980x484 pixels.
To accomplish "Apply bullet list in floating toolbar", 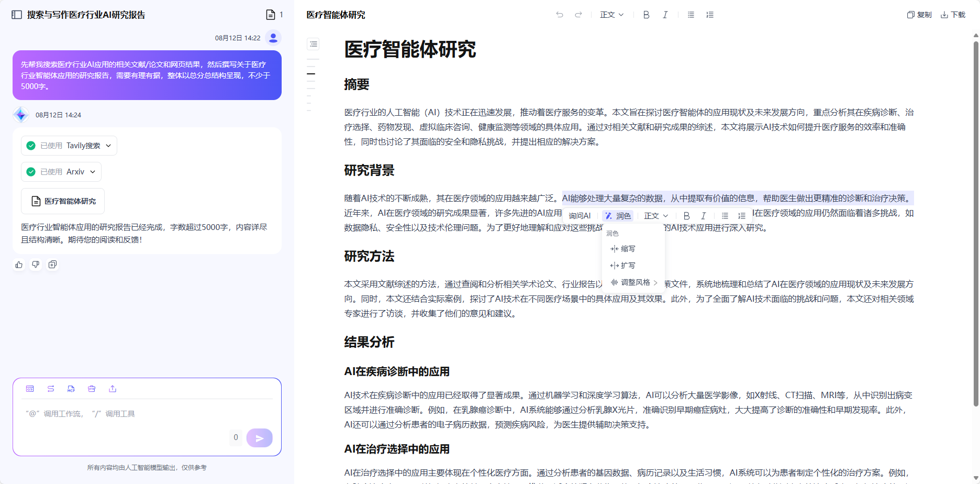I will tap(725, 216).
